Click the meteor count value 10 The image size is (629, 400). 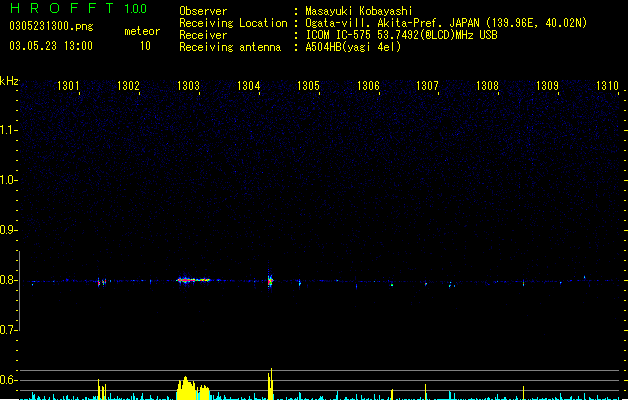pyautogui.click(x=145, y=46)
